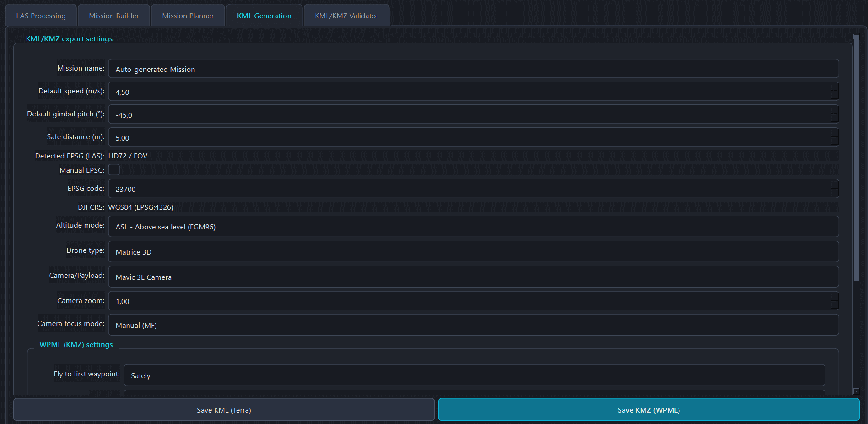This screenshot has height=424, width=868.
Task: Click Save KML (Terra) button
Action: coord(224,410)
